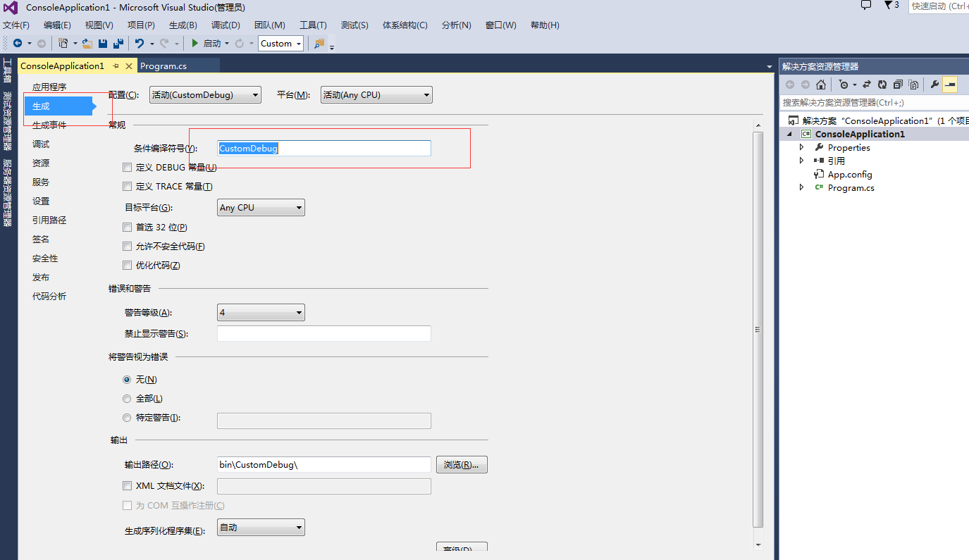This screenshot has width=969, height=560.
Task: Click the notifications speech bubble icon
Action: tap(866, 6)
